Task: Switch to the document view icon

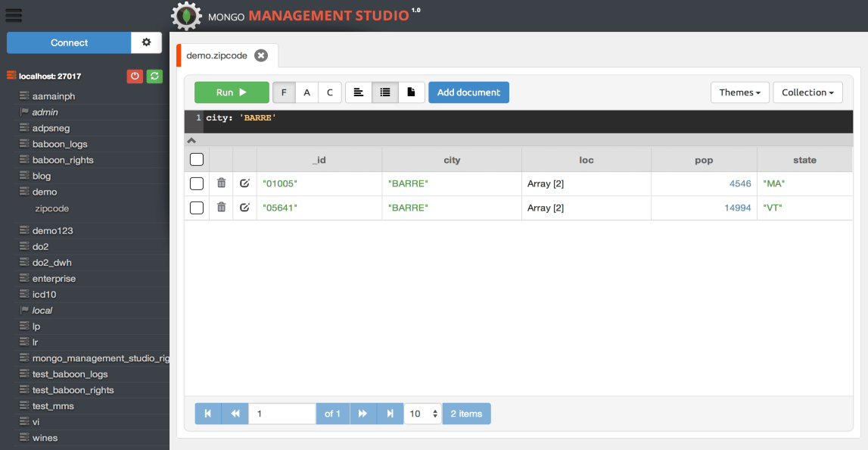Action: pos(412,92)
